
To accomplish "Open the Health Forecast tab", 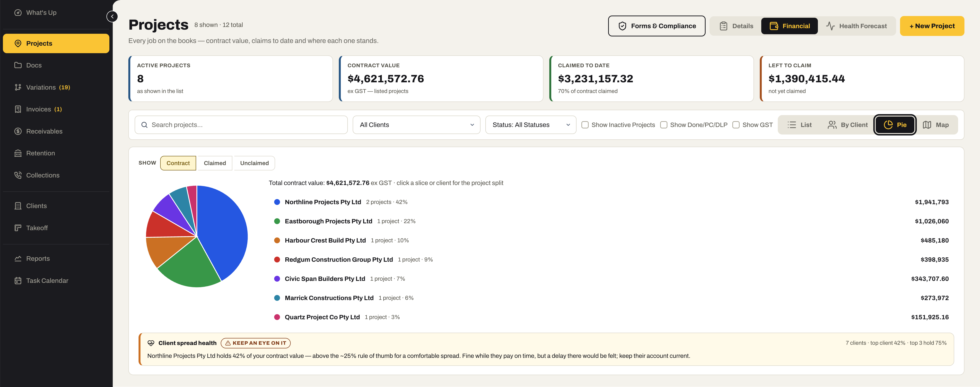I will point(856,26).
